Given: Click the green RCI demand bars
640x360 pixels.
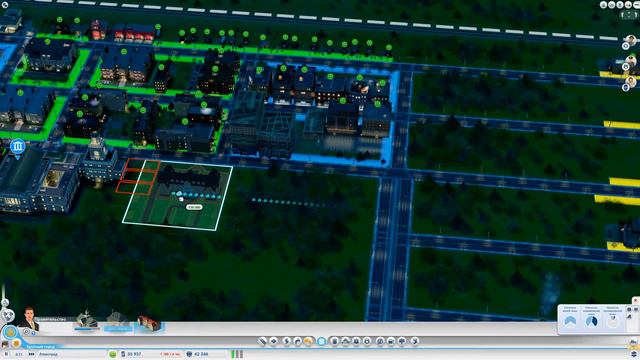Looking at the screenshot, I should tap(237, 354).
